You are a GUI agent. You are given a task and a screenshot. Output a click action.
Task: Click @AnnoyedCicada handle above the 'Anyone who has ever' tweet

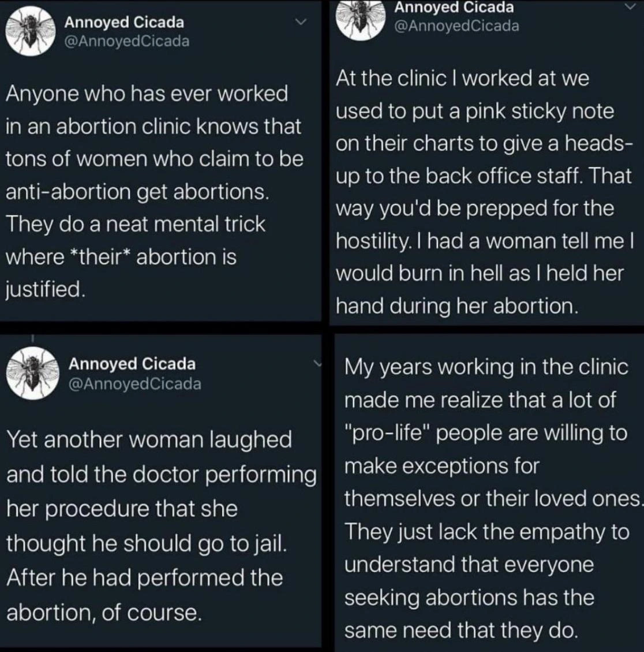(x=126, y=42)
